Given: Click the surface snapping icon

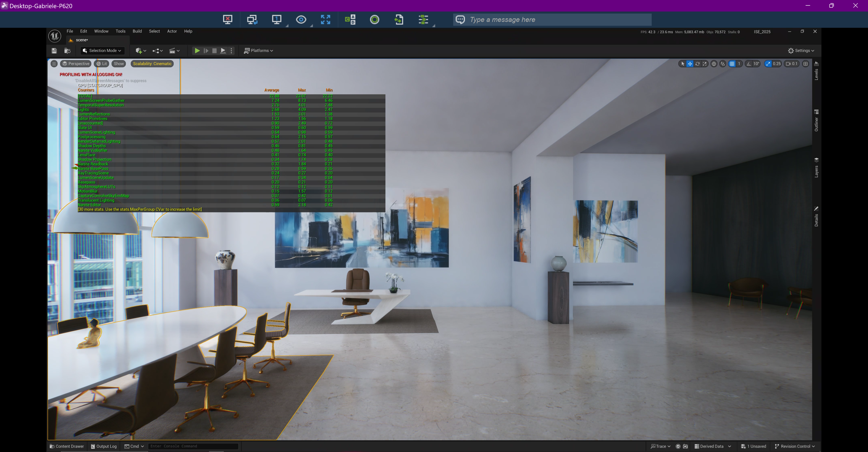Looking at the screenshot, I should pos(722,64).
